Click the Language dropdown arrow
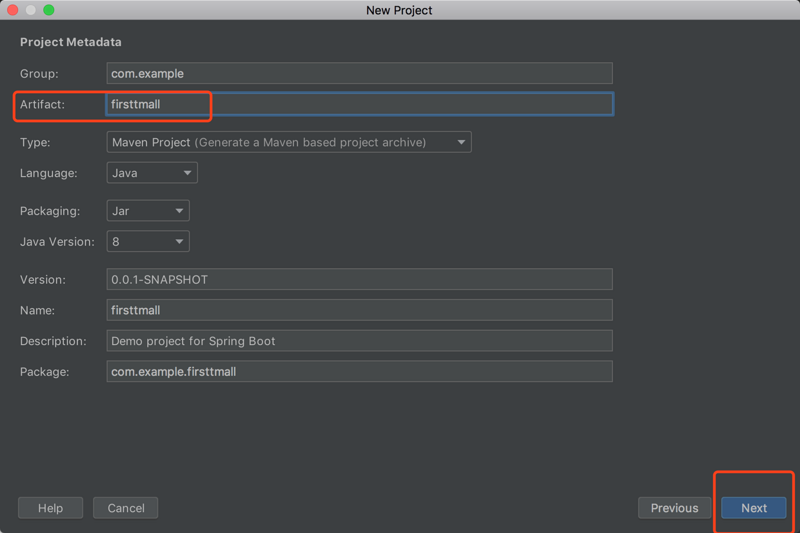This screenshot has width=800, height=533. click(186, 173)
